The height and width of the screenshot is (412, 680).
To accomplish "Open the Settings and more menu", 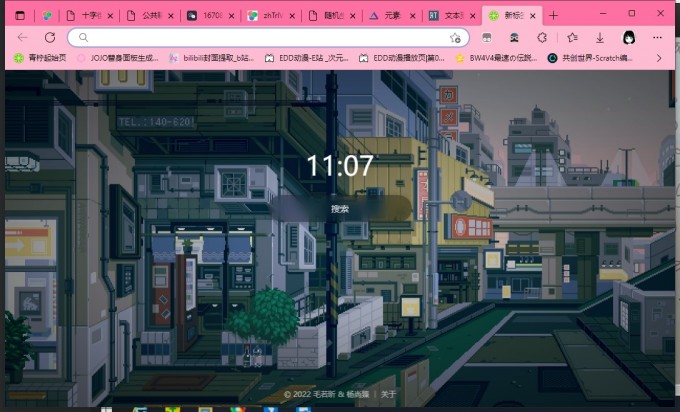I will (657, 38).
